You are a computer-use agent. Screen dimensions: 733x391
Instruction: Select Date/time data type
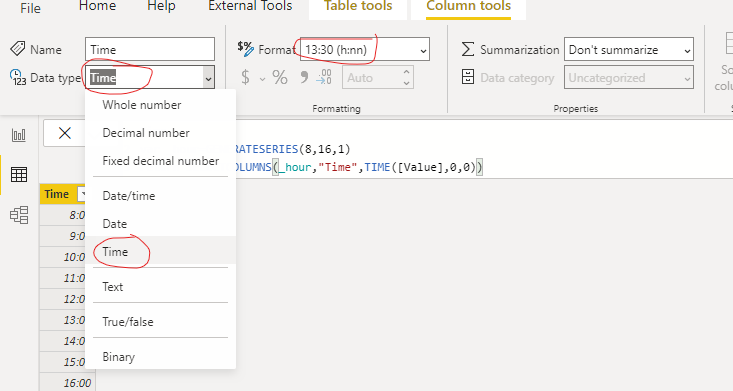click(160, 196)
